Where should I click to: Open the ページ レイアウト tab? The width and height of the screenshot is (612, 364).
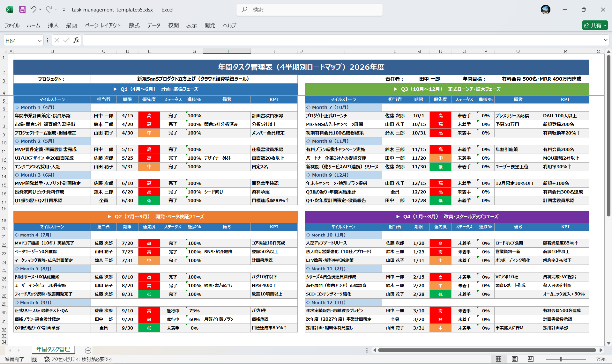click(103, 25)
